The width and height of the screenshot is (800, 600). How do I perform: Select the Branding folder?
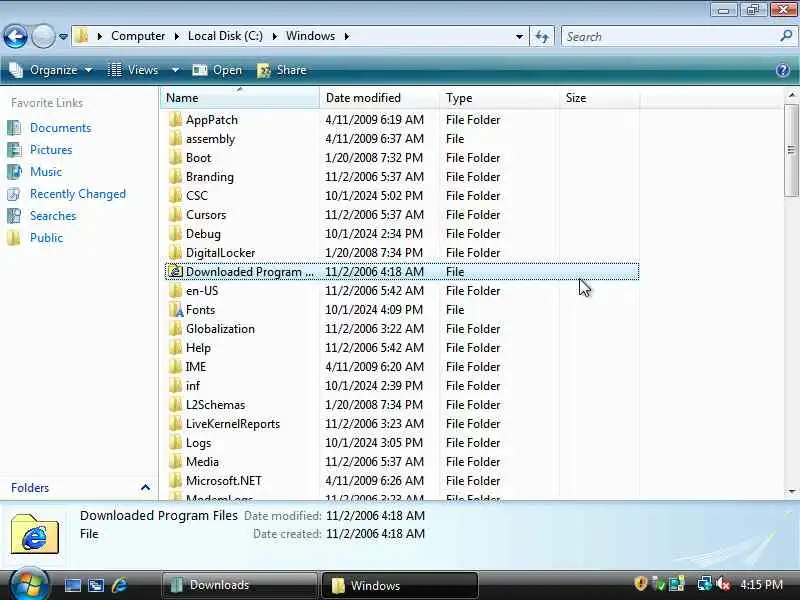coord(209,177)
